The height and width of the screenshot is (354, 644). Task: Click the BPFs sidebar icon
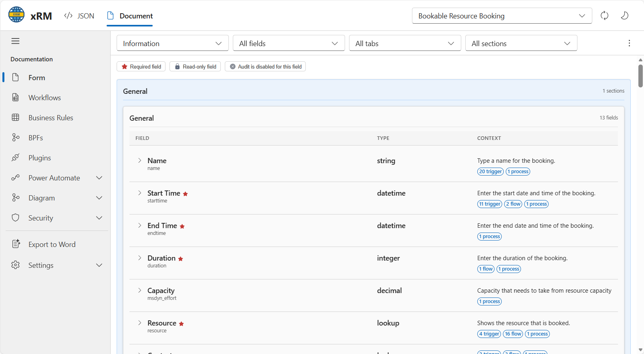[x=16, y=138]
